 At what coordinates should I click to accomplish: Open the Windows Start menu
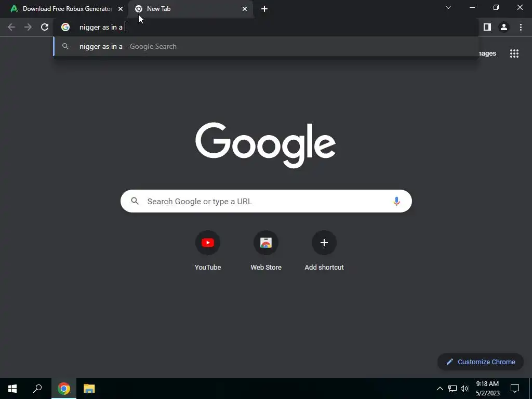click(x=12, y=389)
